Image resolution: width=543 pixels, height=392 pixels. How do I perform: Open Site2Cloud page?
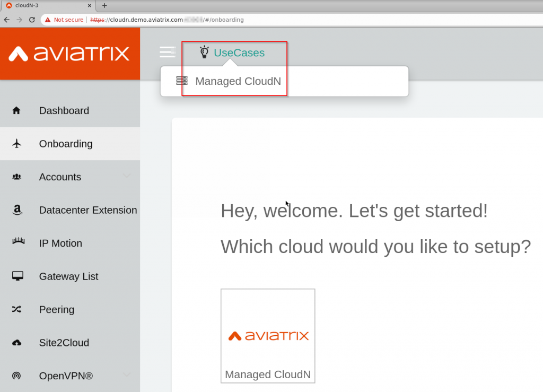(x=70, y=343)
